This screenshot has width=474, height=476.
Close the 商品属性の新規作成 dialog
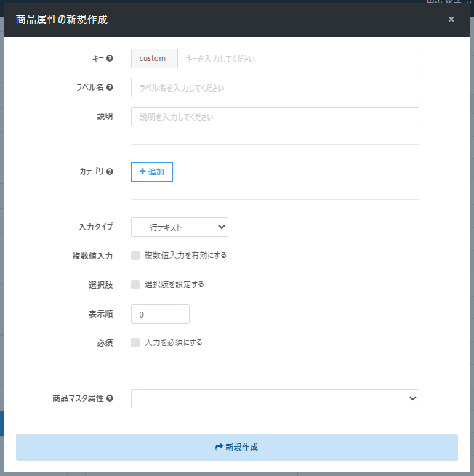tap(451, 20)
